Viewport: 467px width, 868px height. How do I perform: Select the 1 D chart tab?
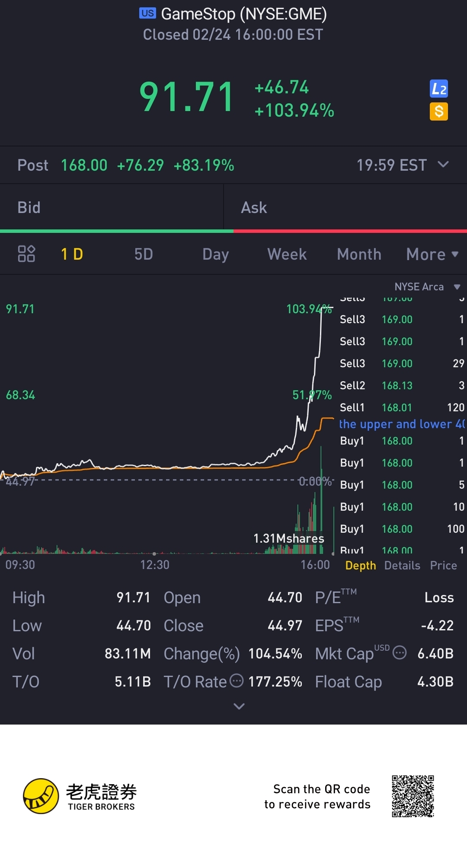pos(72,254)
